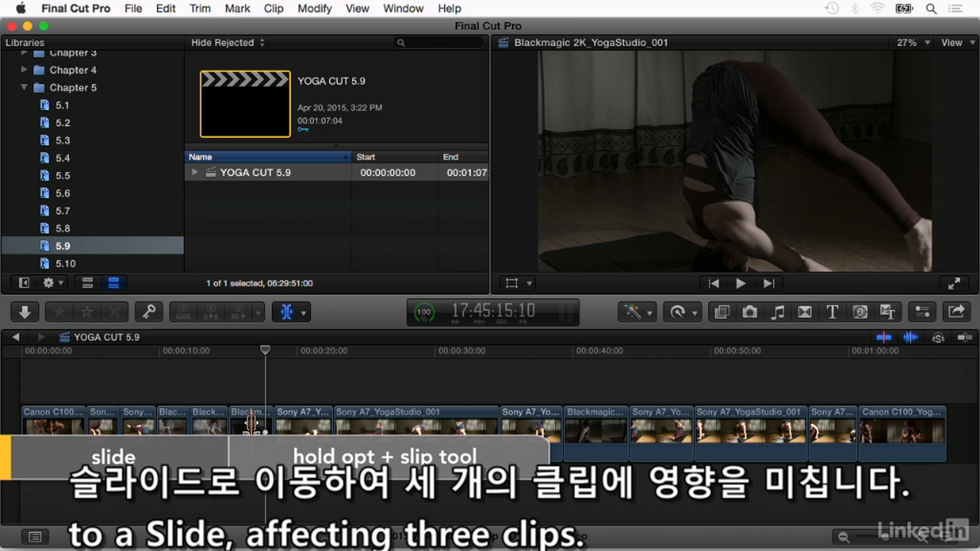Image resolution: width=980 pixels, height=551 pixels.
Task: Open the Photos browser camera icon
Action: (x=750, y=312)
